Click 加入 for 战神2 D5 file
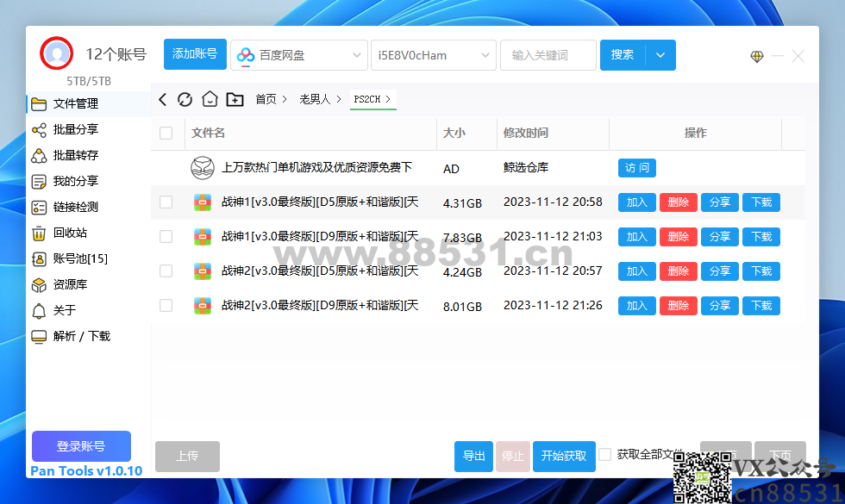The width and height of the screenshot is (845, 504). pos(637,271)
